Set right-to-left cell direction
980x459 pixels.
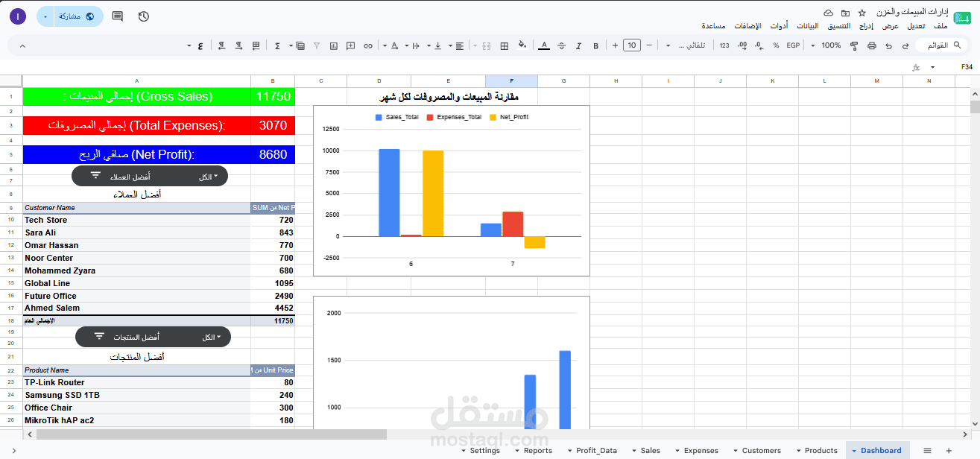pos(221,45)
